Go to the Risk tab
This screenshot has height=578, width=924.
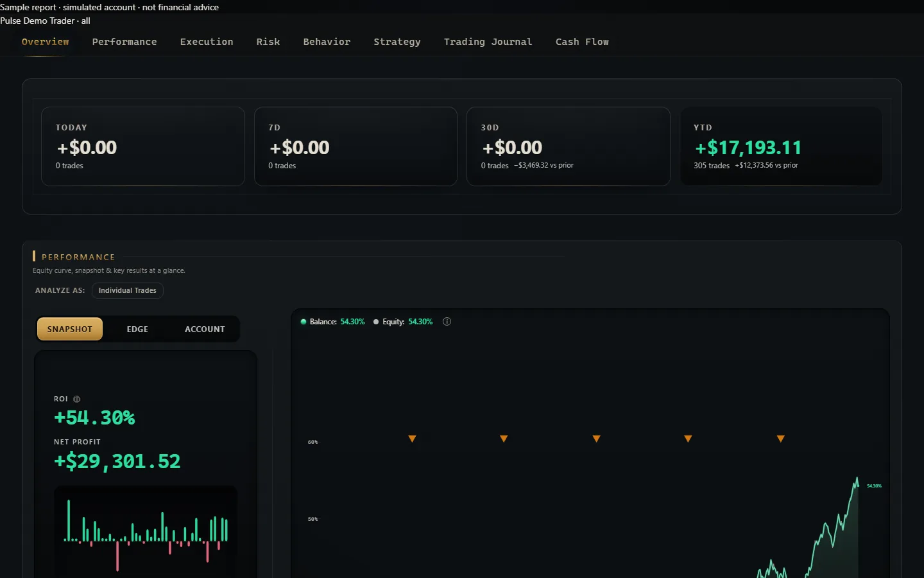[x=268, y=42]
